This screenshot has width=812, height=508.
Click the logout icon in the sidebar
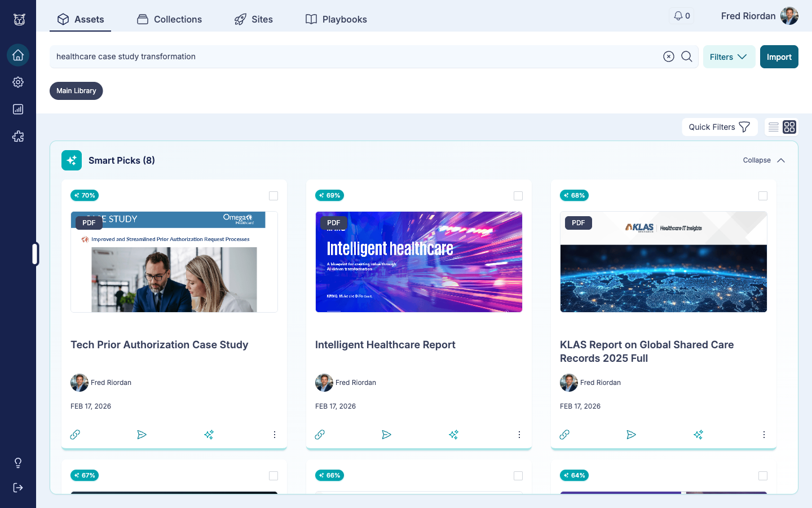pyautogui.click(x=18, y=487)
